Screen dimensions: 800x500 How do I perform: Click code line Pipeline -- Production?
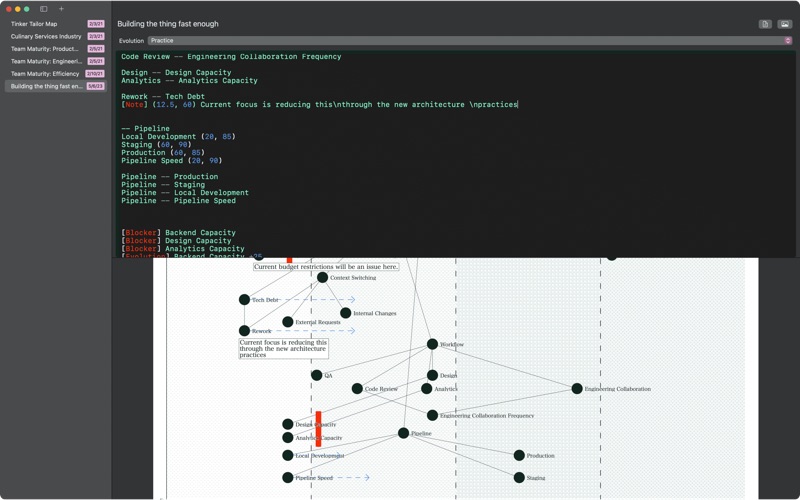pos(169,177)
